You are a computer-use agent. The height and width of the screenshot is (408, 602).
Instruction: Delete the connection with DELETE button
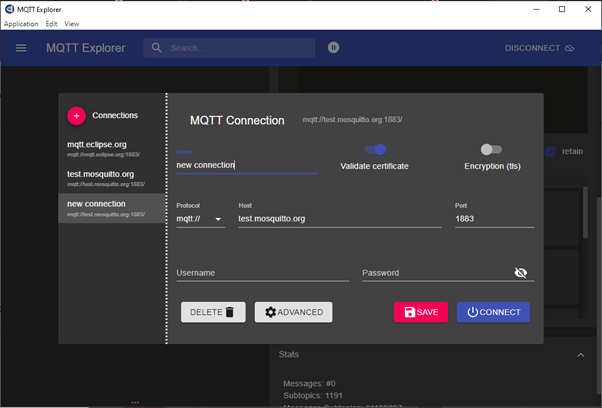pos(212,312)
